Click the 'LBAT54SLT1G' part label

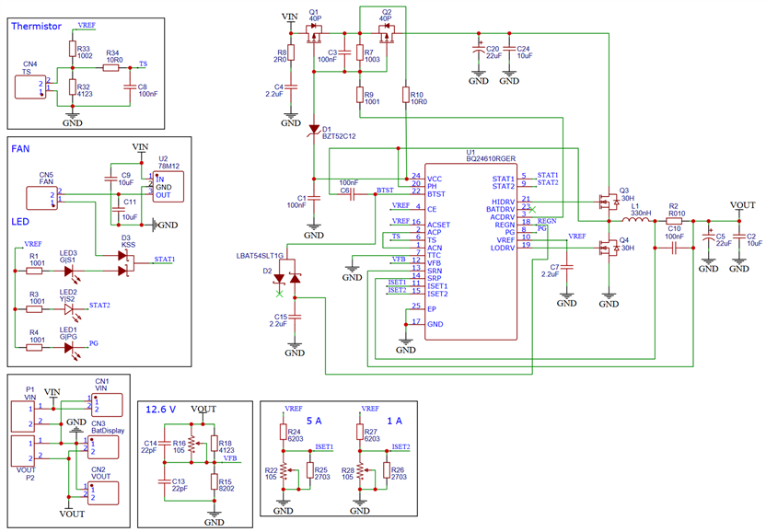pos(260,256)
